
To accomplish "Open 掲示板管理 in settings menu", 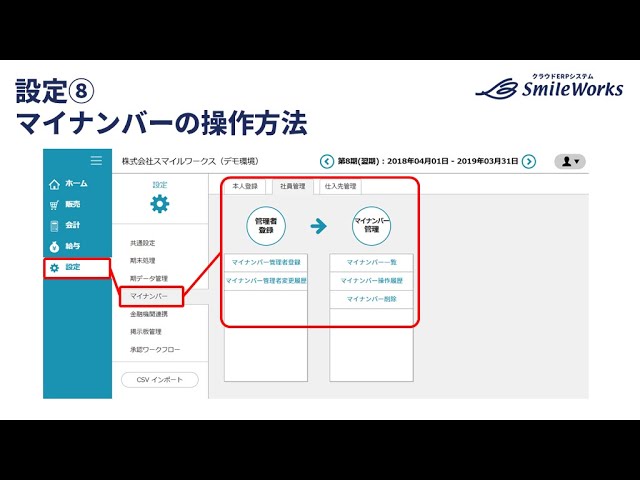I will (x=146, y=332).
